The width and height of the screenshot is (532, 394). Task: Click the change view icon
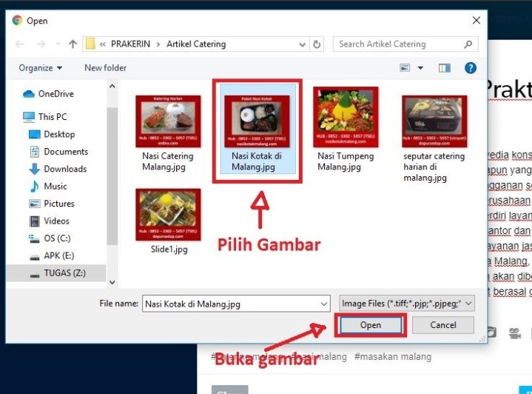tap(405, 68)
